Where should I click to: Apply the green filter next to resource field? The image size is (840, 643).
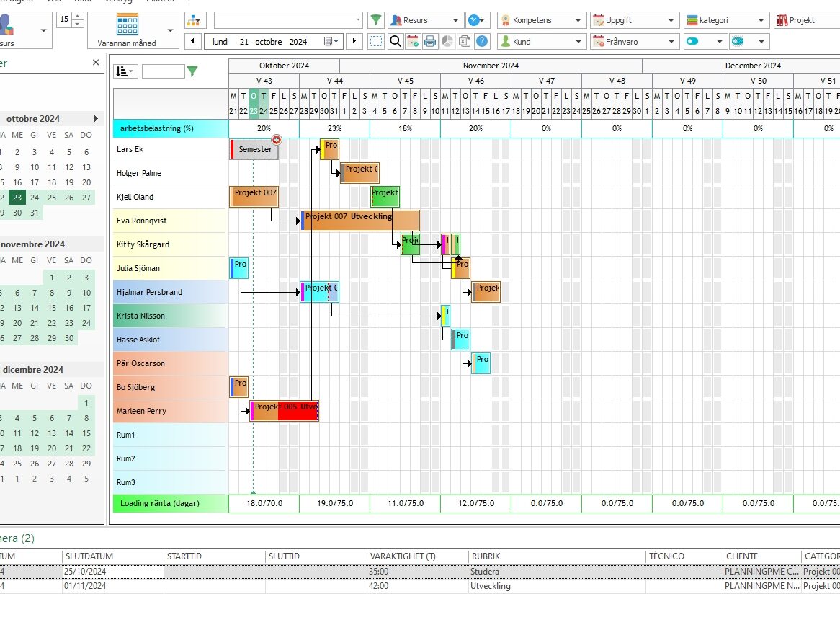192,71
